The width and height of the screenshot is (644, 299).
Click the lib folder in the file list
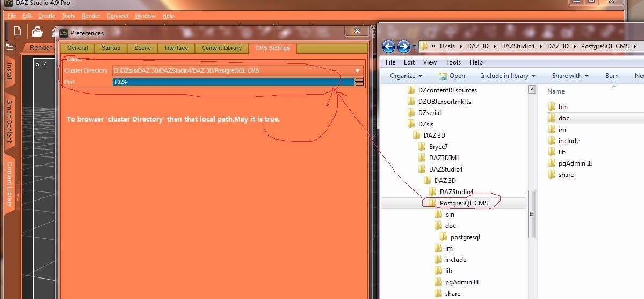(x=557, y=152)
